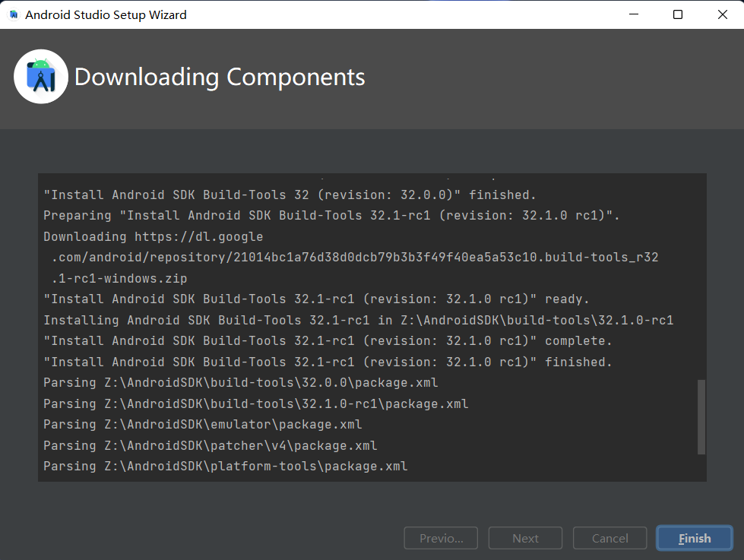Minimize the Setup Wizard window

(x=634, y=14)
